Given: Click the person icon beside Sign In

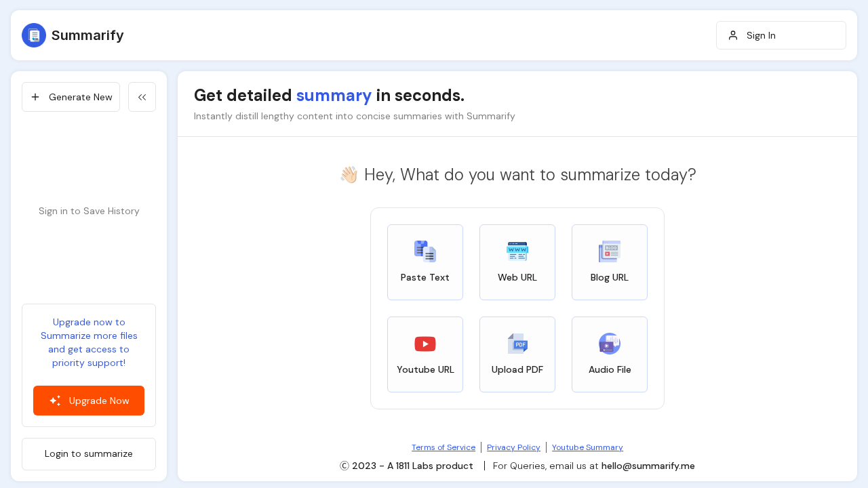Looking at the screenshot, I should tap(733, 35).
